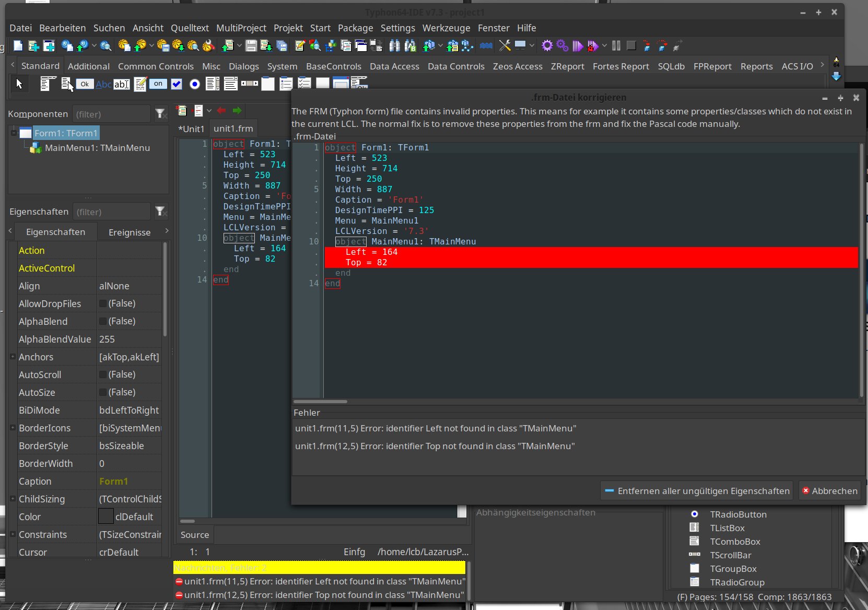Screen dimensions: 868x610
Task: Click the Color property clDefault swatch
Action: tap(106, 517)
